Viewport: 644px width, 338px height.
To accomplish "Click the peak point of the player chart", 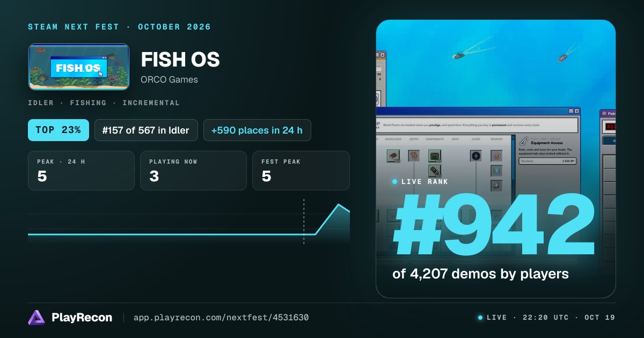I will [x=339, y=204].
